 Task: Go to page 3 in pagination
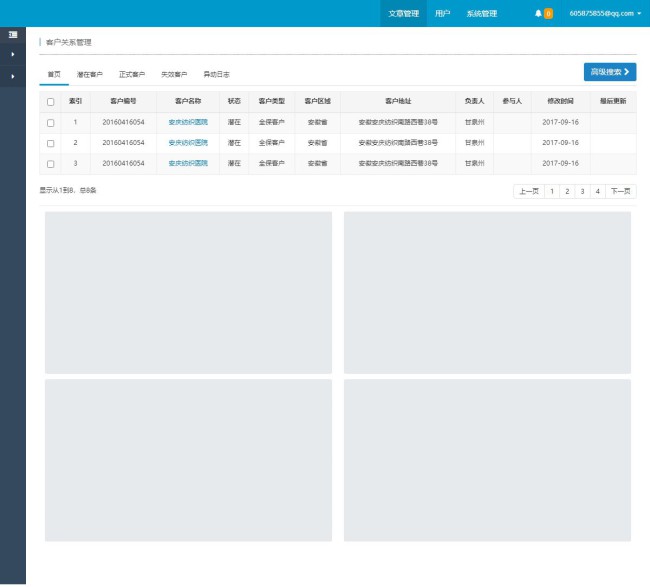[582, 191]
